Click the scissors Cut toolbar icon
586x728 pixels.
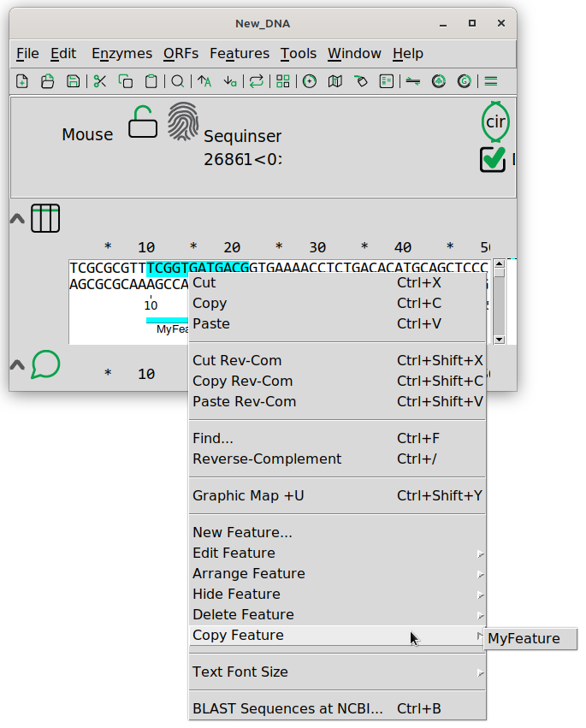click(x=100, y=82)
